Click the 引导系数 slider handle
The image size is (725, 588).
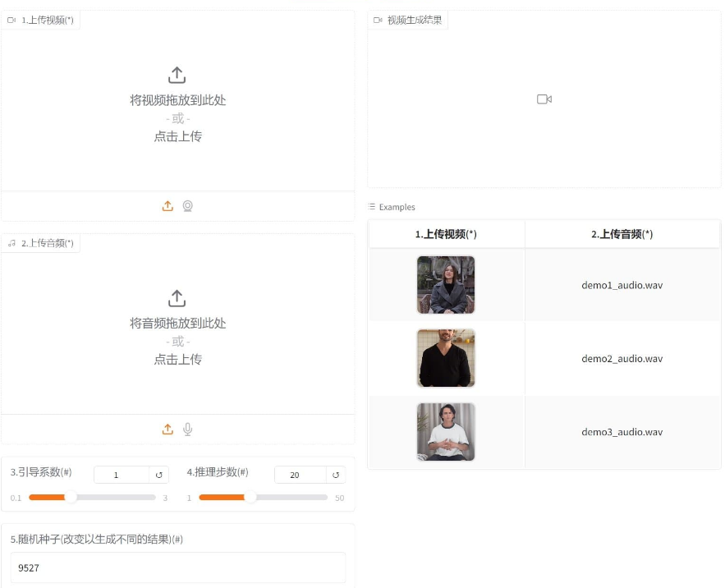71,497
